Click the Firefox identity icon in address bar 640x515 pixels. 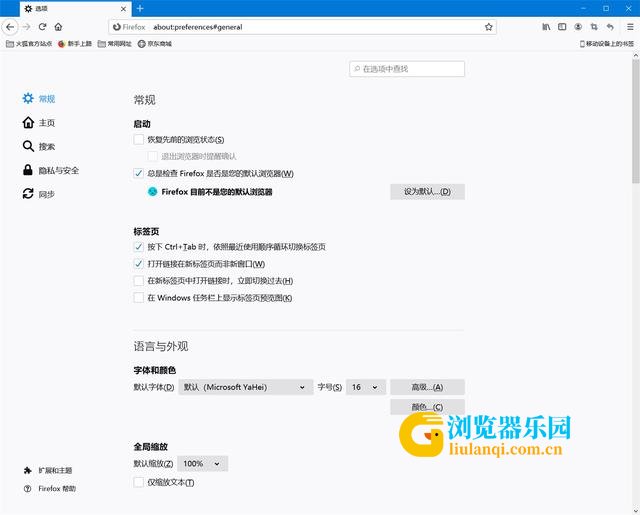(117, 27)
